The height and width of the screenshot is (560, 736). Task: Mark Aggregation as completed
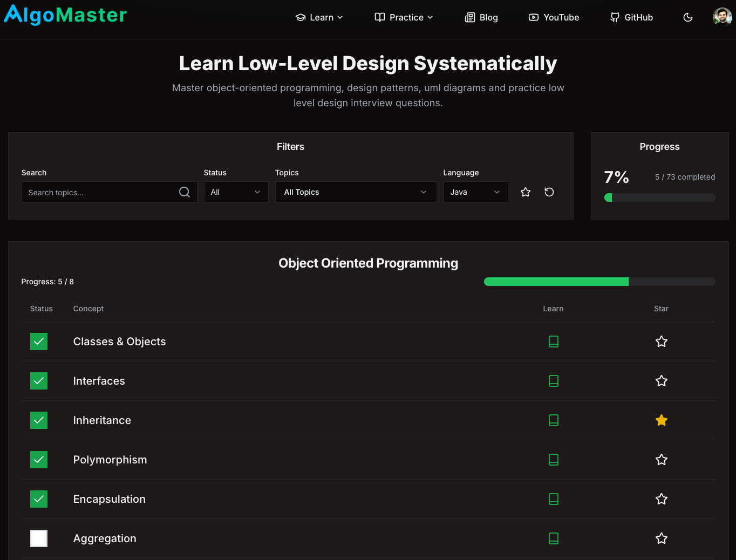pos(38,538)
